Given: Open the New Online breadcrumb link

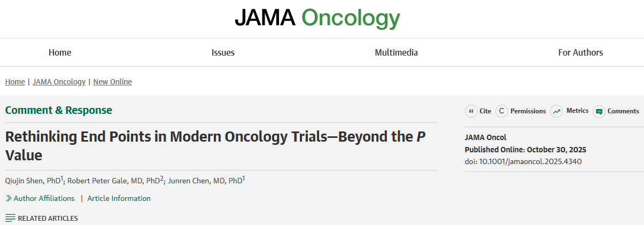Looking at the screenshot, I should tap(112, 82).
